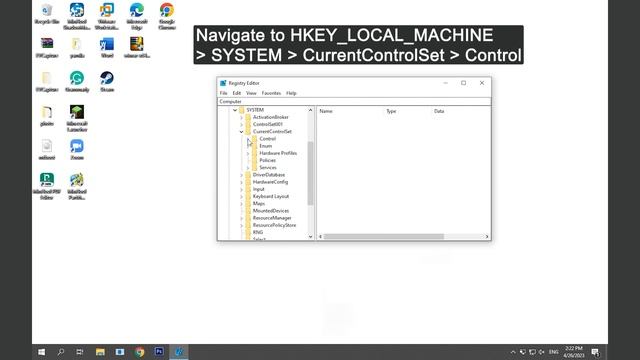
Task: Expand the Control key arrow
Action: click(248, 139)
